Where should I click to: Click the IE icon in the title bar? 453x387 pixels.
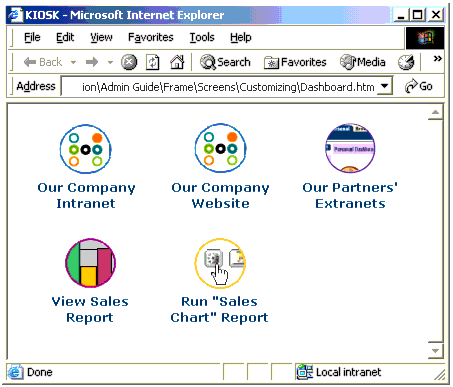click(15, 15)
